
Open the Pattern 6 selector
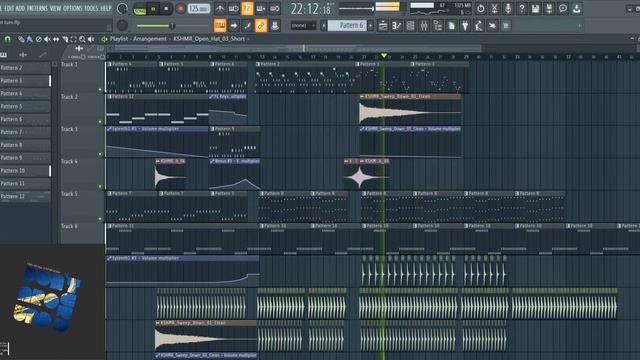pyautogui.click(x=347, y=26)
